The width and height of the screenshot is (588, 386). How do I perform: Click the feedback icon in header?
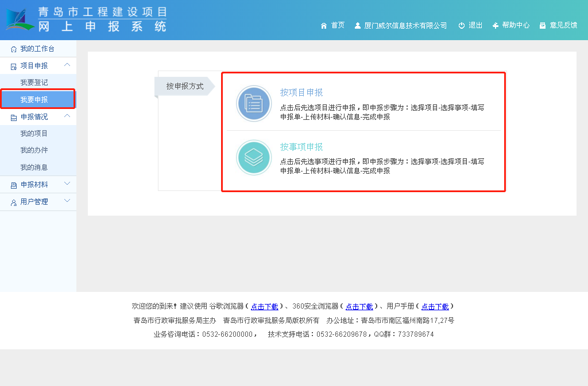pyautogui.click(x=543, y=26)
